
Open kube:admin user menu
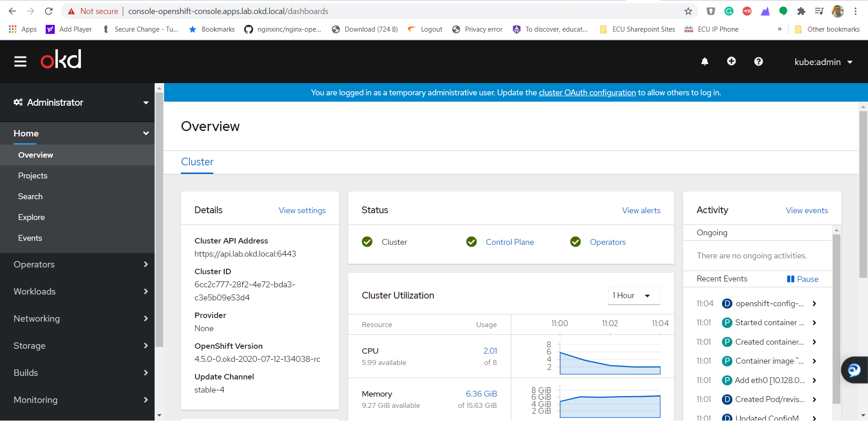[x=824, y=62]
